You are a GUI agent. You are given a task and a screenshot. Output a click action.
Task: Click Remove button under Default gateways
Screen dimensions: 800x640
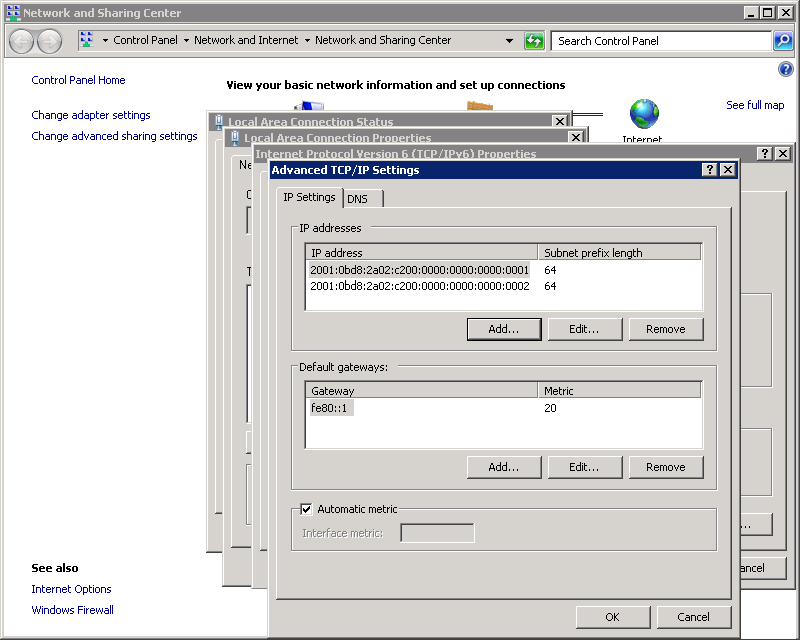665,467
